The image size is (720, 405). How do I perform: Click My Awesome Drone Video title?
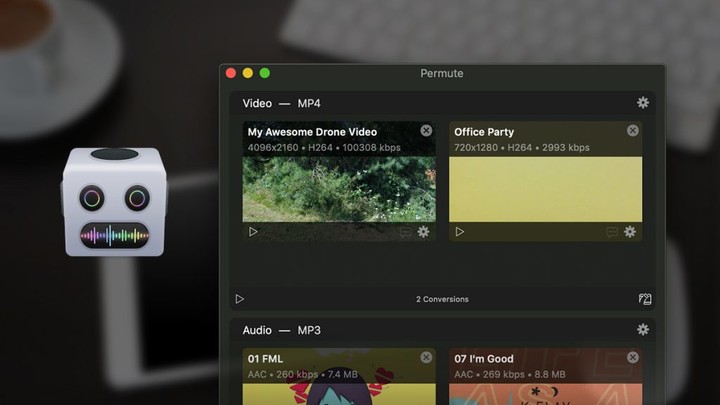tap(312, 132)
